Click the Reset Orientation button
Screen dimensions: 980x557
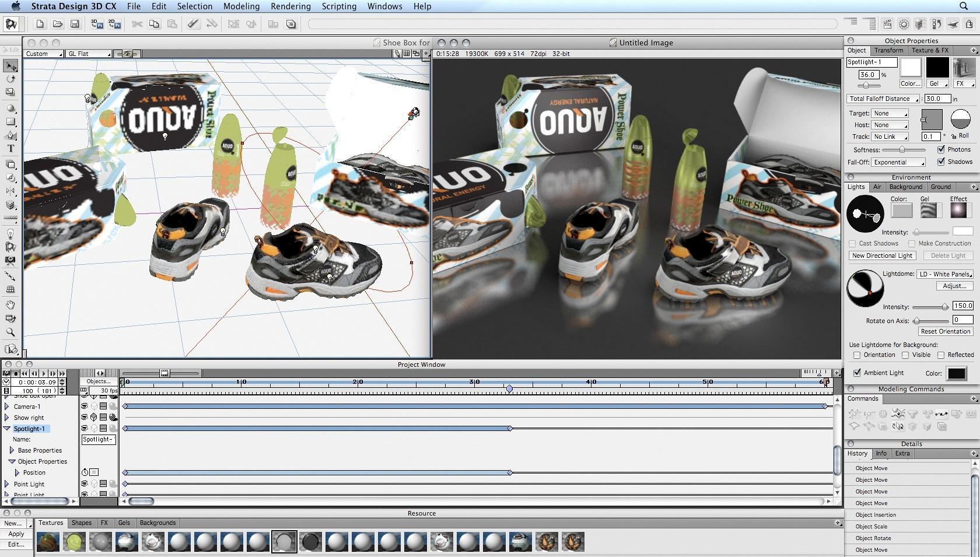click(945, 331)
